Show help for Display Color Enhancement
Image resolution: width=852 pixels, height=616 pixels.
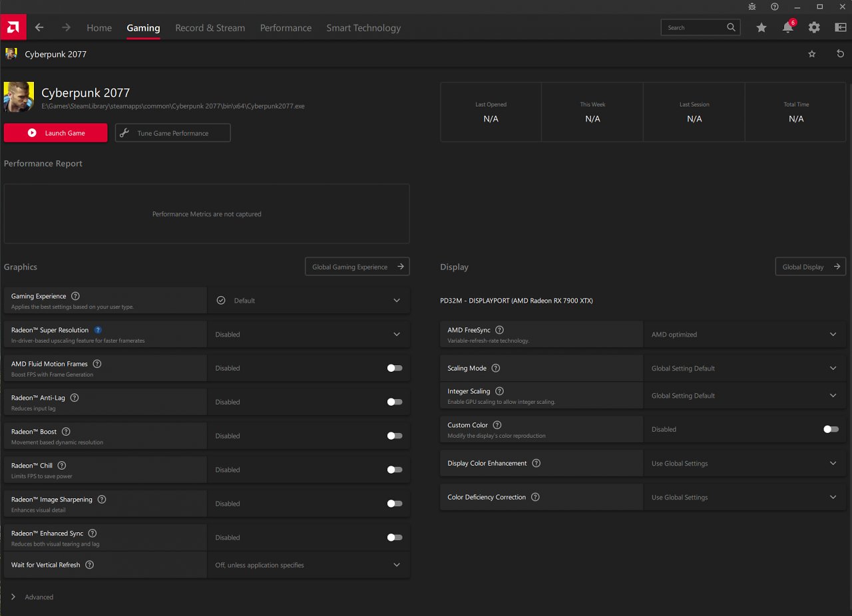click(536, 463)
